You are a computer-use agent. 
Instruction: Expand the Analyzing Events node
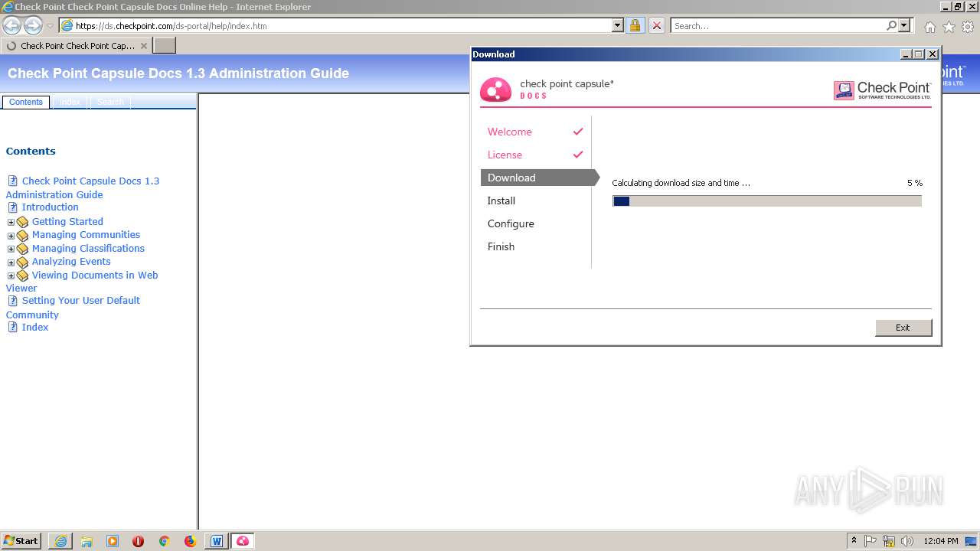[x=11, y=262]
